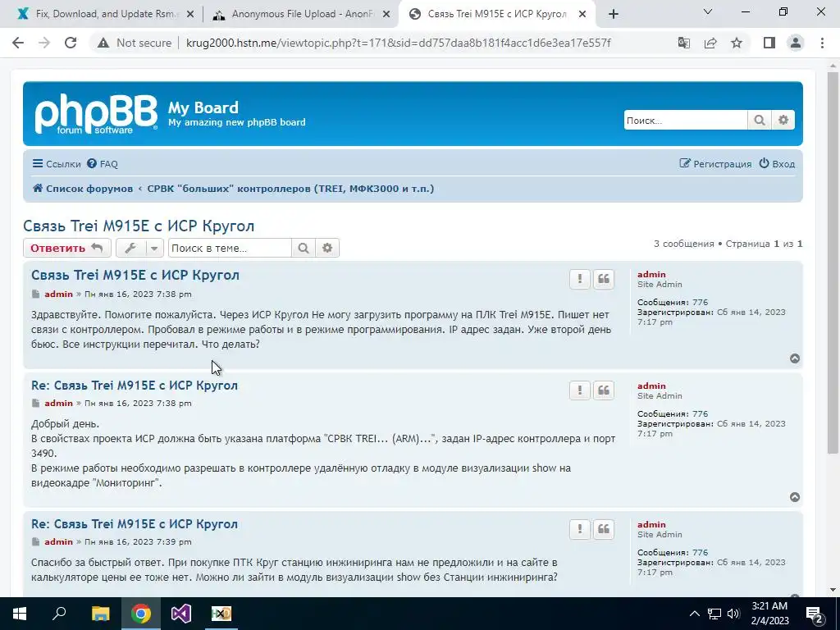
Task: Quote the first post
Action: click(604, 279)
